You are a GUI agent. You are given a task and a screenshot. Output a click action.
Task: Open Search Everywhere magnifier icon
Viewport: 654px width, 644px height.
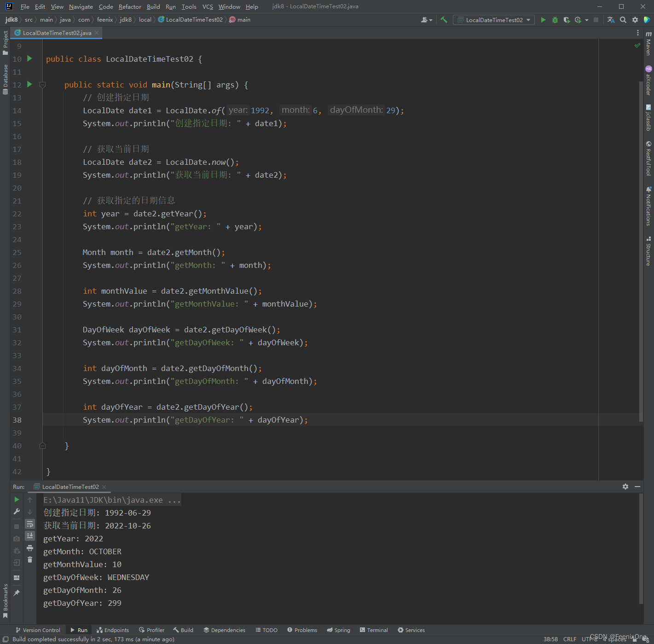[x=623, y=20]
